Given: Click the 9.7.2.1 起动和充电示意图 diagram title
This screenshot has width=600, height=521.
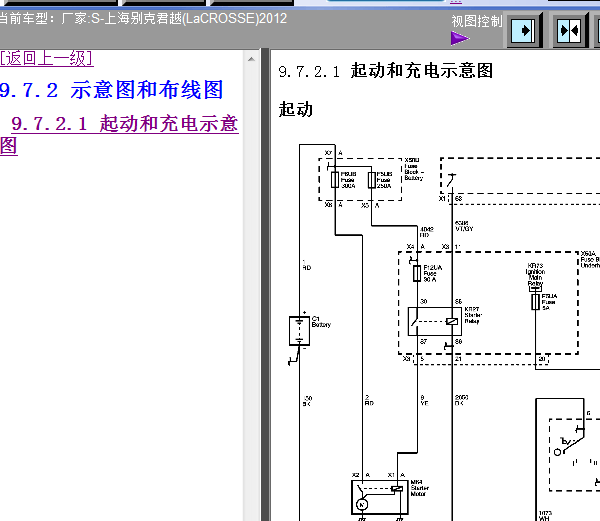Looking at the screenshot, I should (x=386, y=71).
